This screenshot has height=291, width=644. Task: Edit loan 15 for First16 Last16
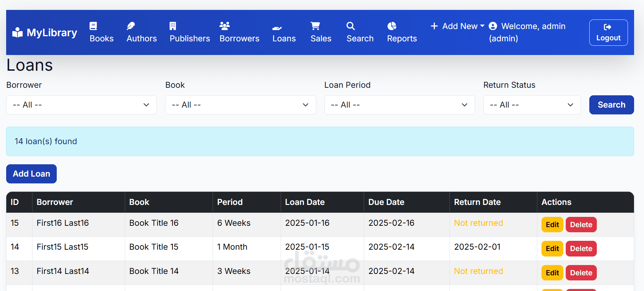552,225
